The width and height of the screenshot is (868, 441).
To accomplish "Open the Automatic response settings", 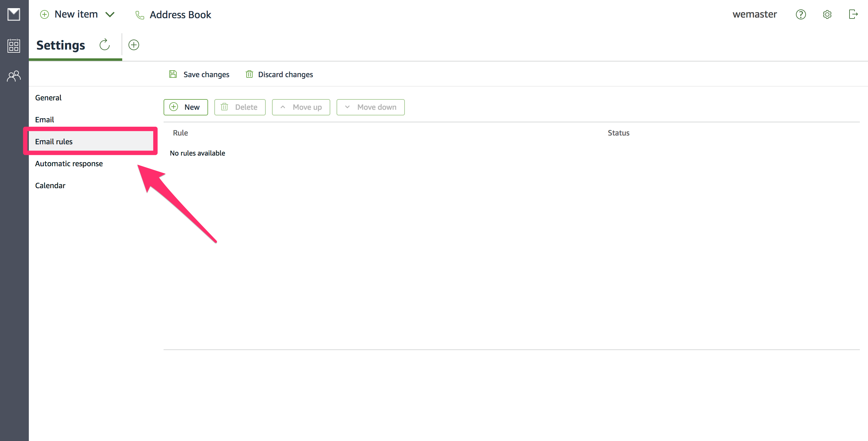I will (x=69, y=163).
